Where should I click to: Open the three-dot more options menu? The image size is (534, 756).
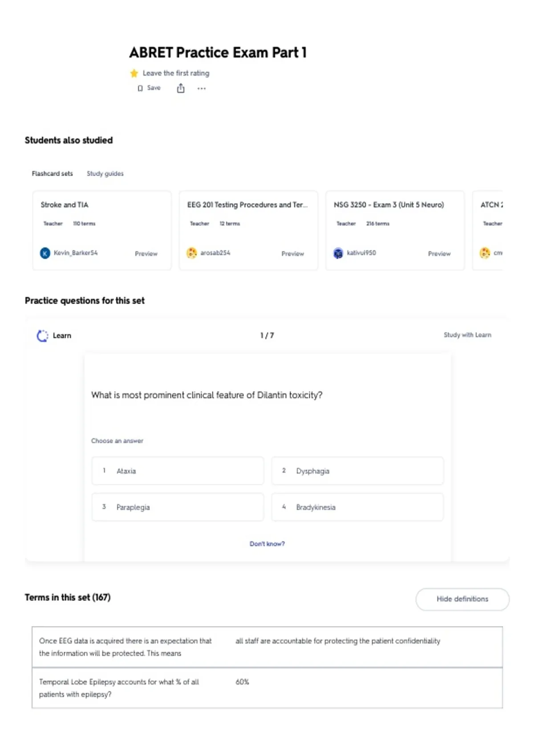pos(202,88)
